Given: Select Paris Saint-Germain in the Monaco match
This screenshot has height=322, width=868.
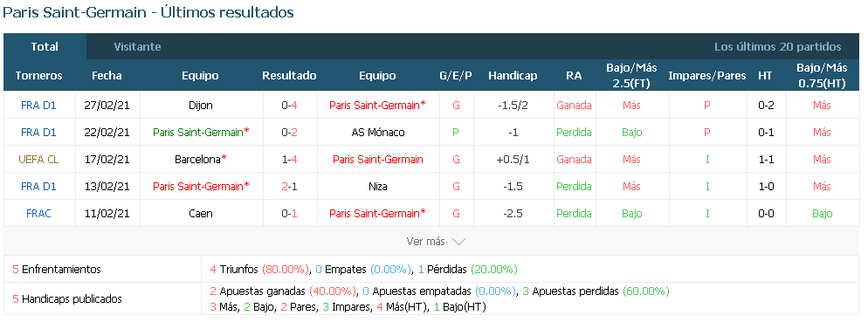Looking at the screenshot, I should coord(200,133).
